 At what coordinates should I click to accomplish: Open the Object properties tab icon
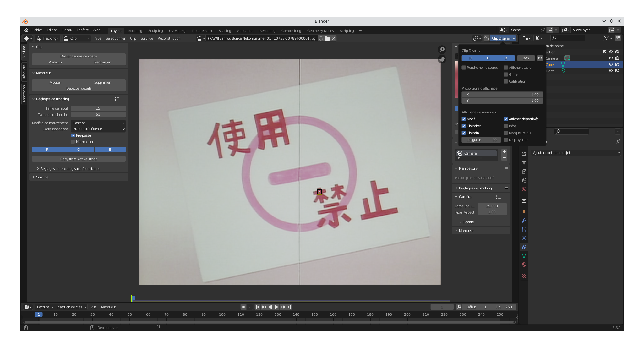(524, 211)
